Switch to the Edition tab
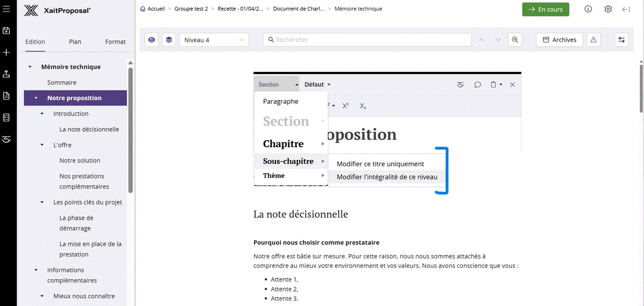This screenshot has height=306, width=644. pos(35,42)
